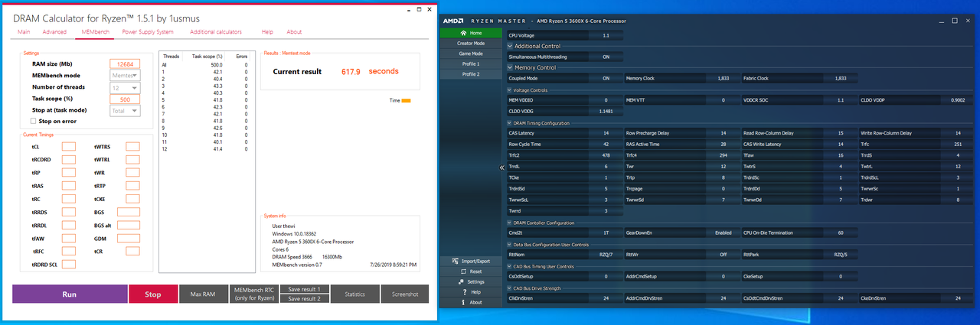Click the tRFC timing field
The height and width of the screenshot is (325, 980).
(69, 251)
